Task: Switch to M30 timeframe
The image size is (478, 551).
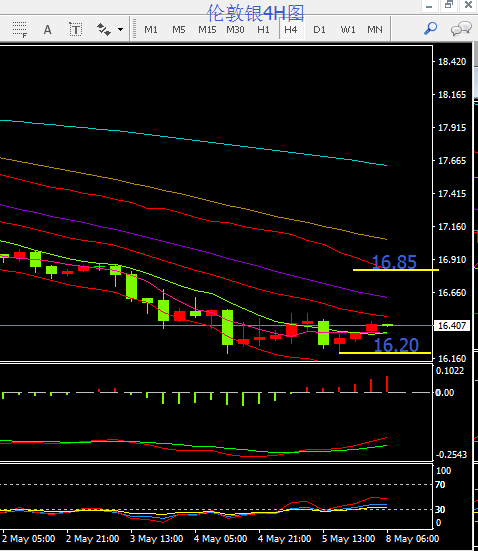Action: [x=235, y=30]
